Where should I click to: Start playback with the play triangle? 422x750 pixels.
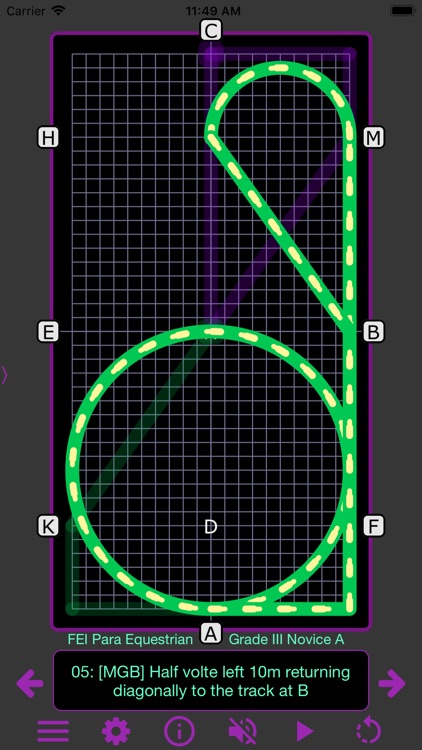[x=304, y=731]
